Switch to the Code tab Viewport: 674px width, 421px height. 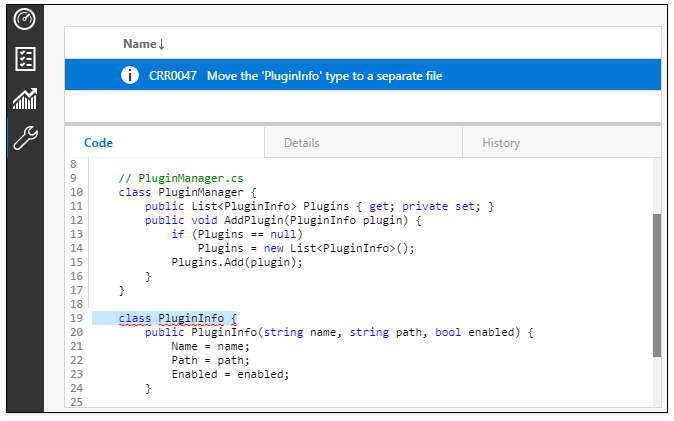point(98,143)
